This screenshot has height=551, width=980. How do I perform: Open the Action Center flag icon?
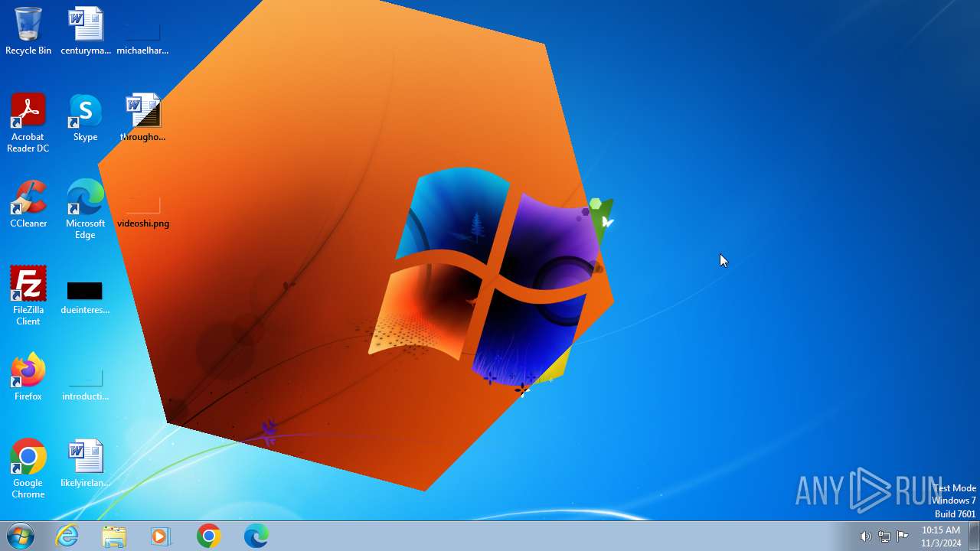click(903, 536)
